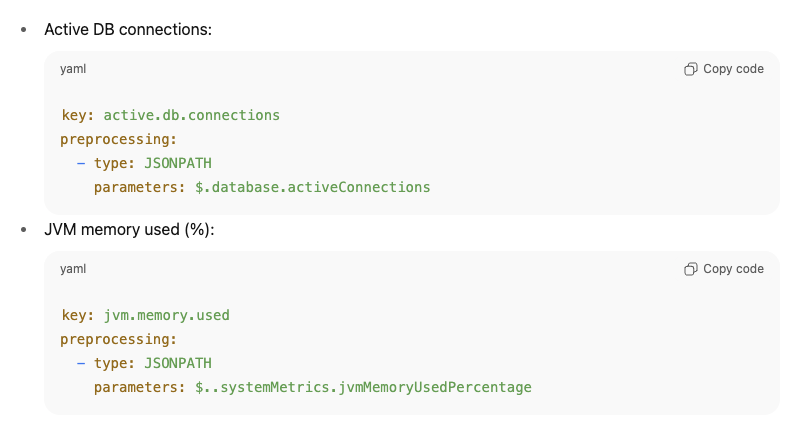Click bullet point before Active DB connections
Viewport: 795px width, 423px height.
pyautogui.click(x=24, y=30)
